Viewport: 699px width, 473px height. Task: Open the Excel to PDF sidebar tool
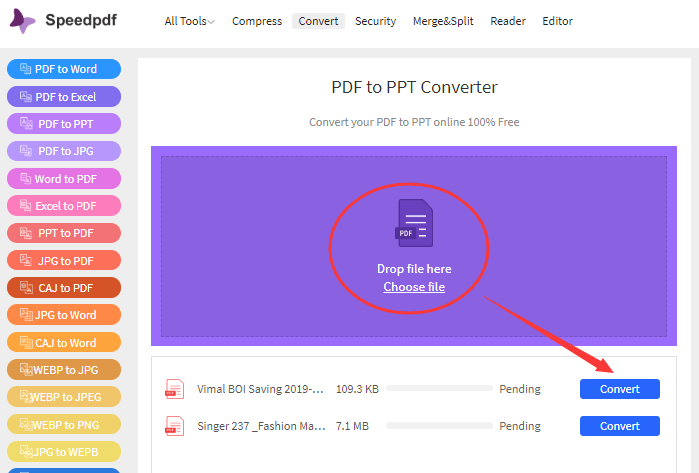(x=64, y=206)
